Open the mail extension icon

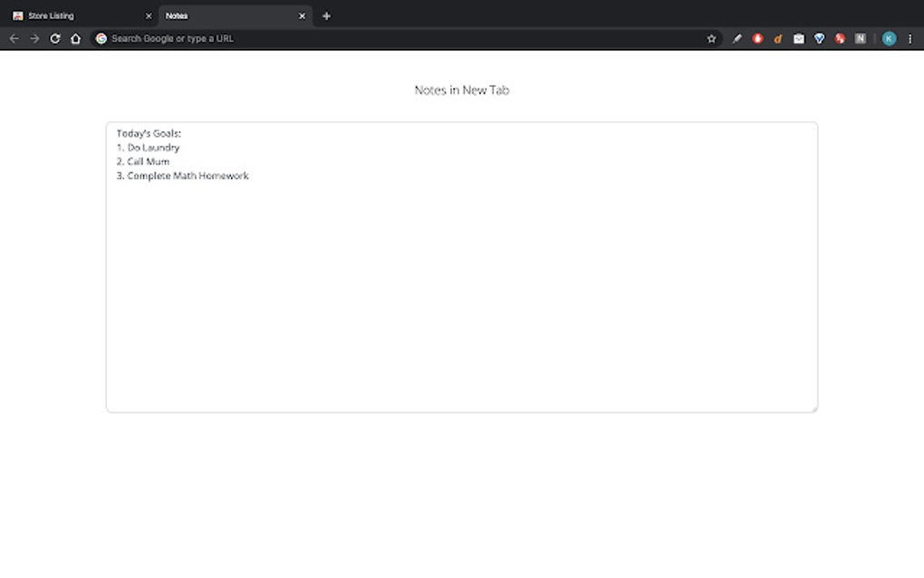798,38
